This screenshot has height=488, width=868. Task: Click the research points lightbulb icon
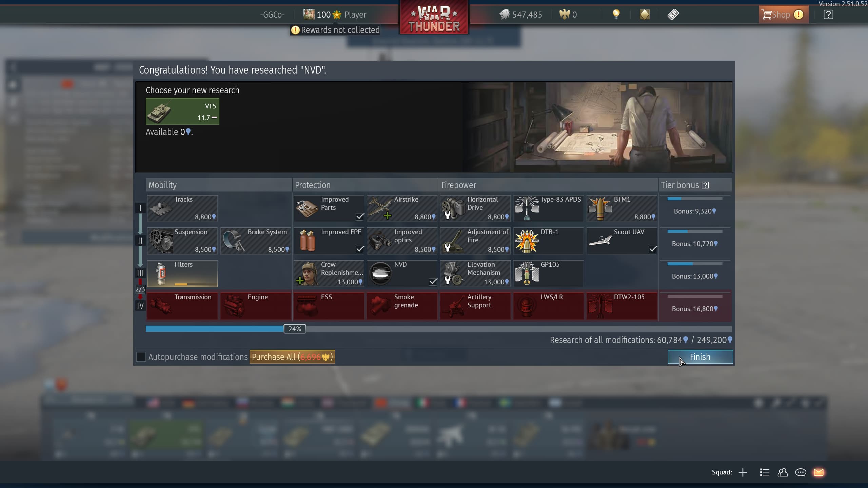(616, 14)
